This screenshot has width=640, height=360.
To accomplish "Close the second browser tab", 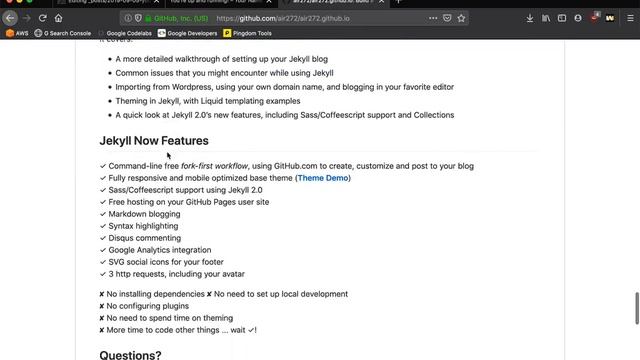I will 269,2.
